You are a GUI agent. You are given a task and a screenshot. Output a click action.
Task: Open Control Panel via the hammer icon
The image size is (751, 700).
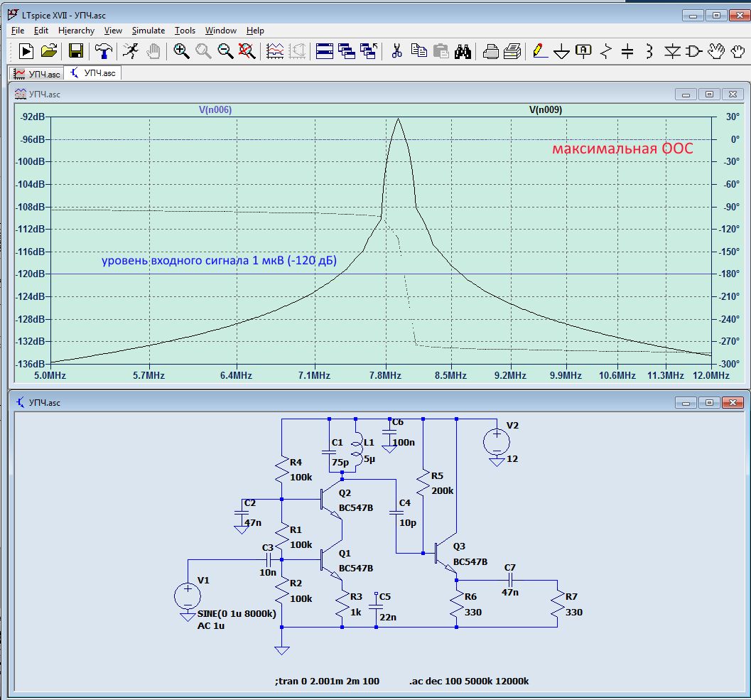104,50
